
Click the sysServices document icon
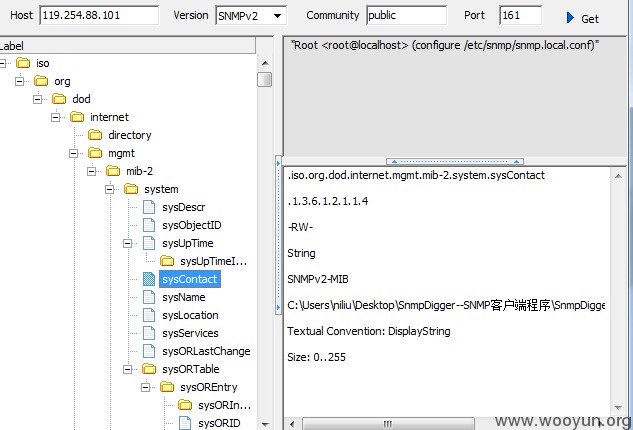pos(149,333)
